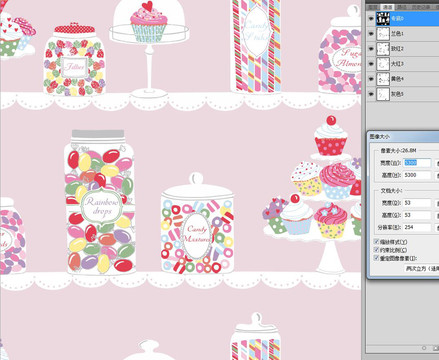Select the 灰色5 channel name
The image size is (439, 360).
point(397,94)
